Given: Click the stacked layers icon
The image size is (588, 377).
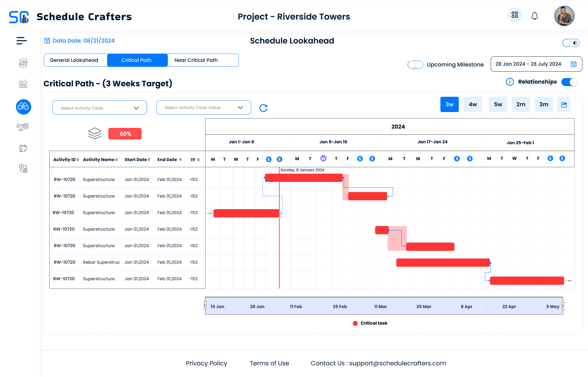Looking at the screenshot, I should pyautogui.click(x=95, y=134).
